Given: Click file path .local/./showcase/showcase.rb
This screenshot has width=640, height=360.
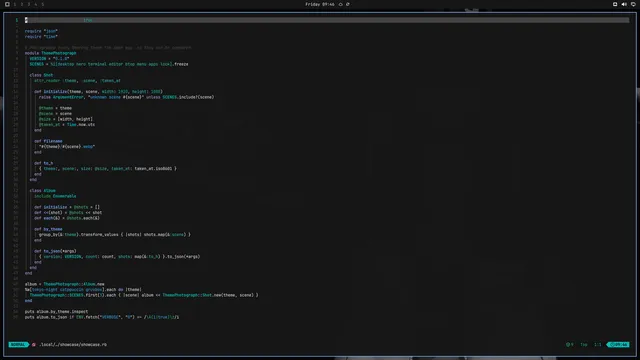Looking at the screenshot, I should coord(73,344).
